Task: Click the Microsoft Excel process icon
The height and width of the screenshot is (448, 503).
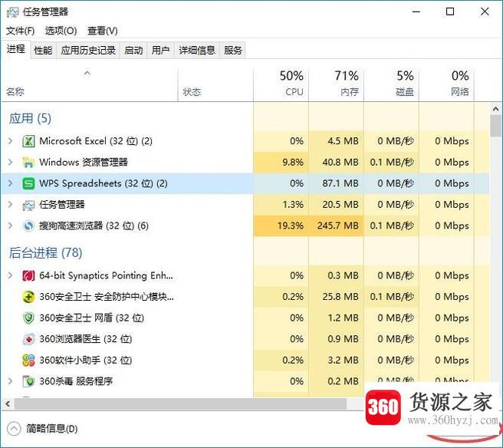Action: click(x=28, y=141)
